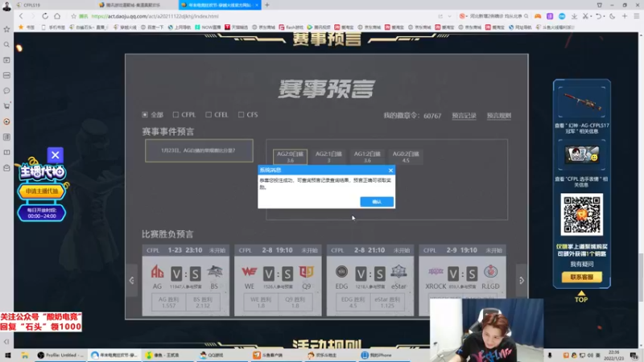Choose the AG0:2白鲨 prediction option
Screen dimensions: 644x362
click(x=406, y=157)
